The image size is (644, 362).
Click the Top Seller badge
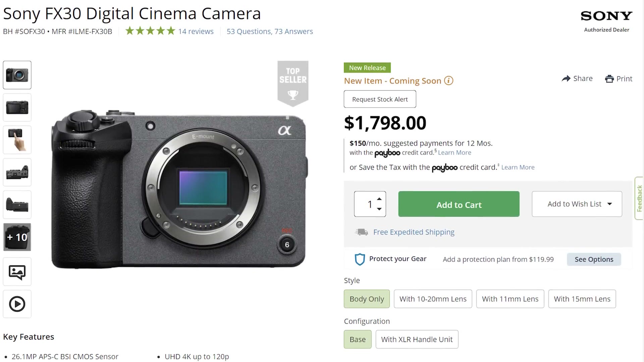[x=293, y=83]
